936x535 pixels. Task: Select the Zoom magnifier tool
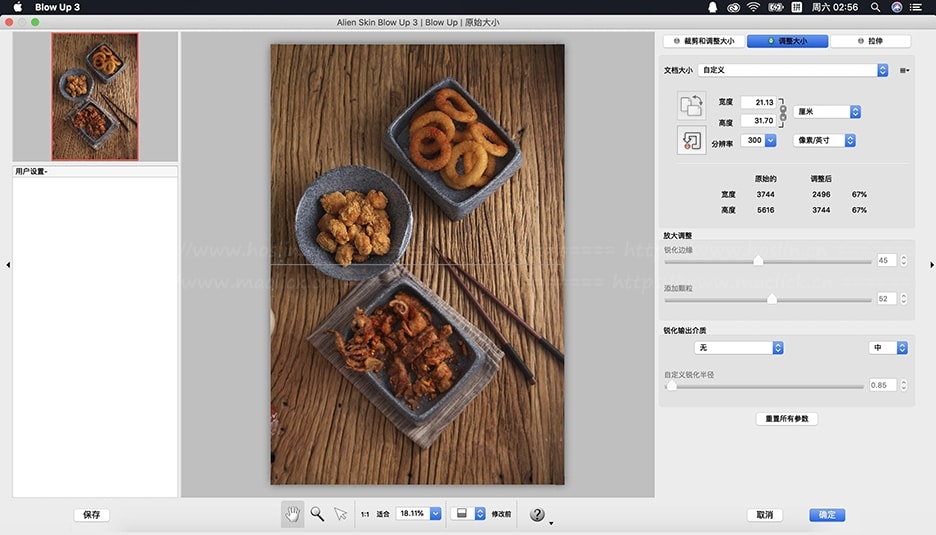[x=317, y=514]
